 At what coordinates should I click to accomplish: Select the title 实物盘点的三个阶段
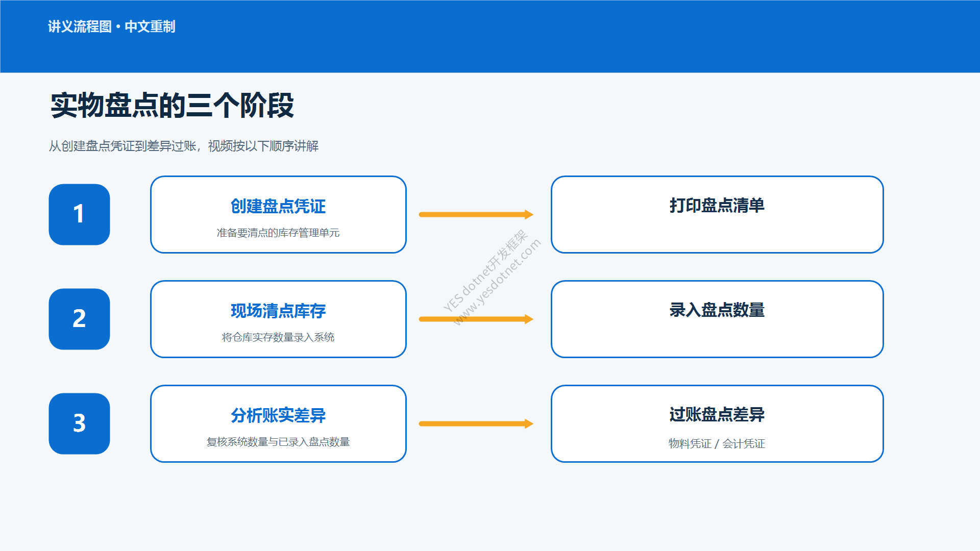pos(172,106)
